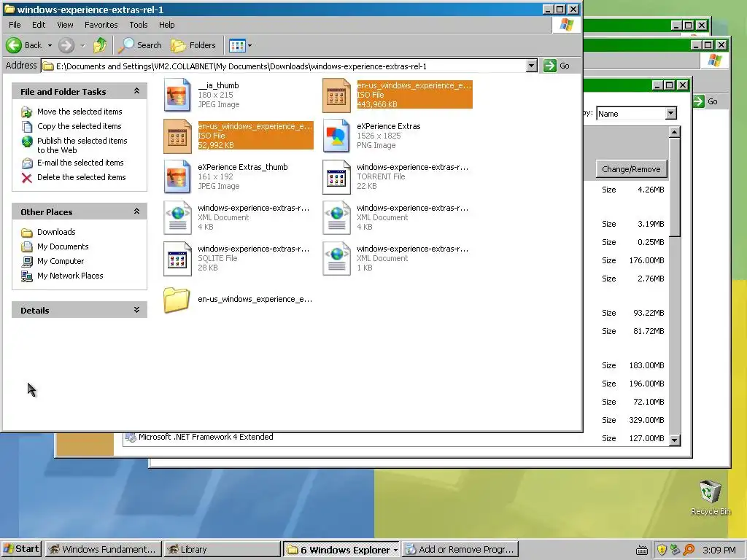Switch to Windows Fundament... taskbar button
Viewport: 747px width, 560px height.
pos(104,550)
